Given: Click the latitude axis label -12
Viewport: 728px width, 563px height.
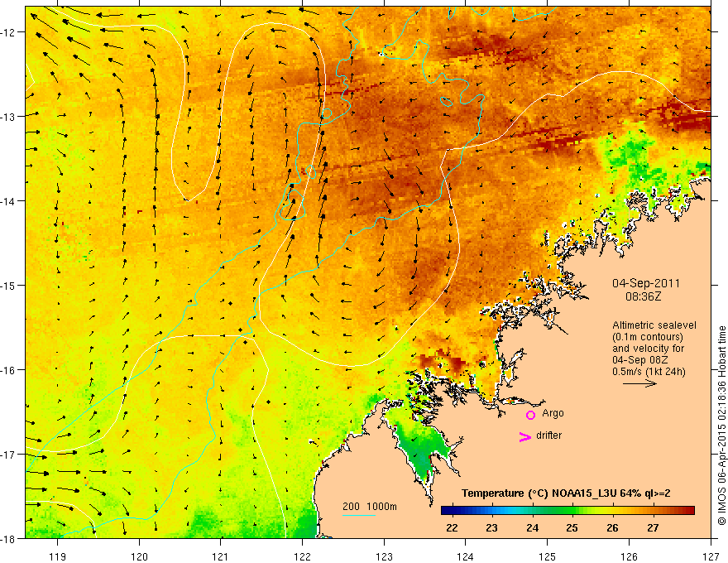Looking at the screenshot, I should click(x=8, y=32).
